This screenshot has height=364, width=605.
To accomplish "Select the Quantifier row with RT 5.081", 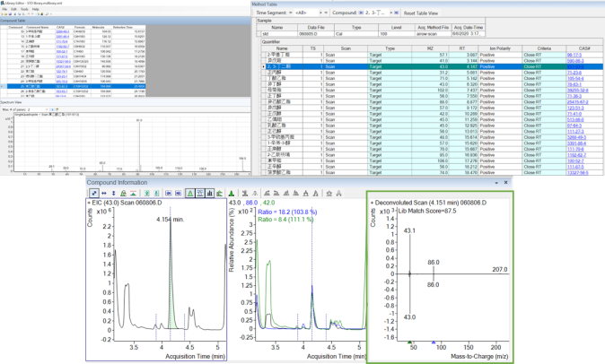I will 432,73.
